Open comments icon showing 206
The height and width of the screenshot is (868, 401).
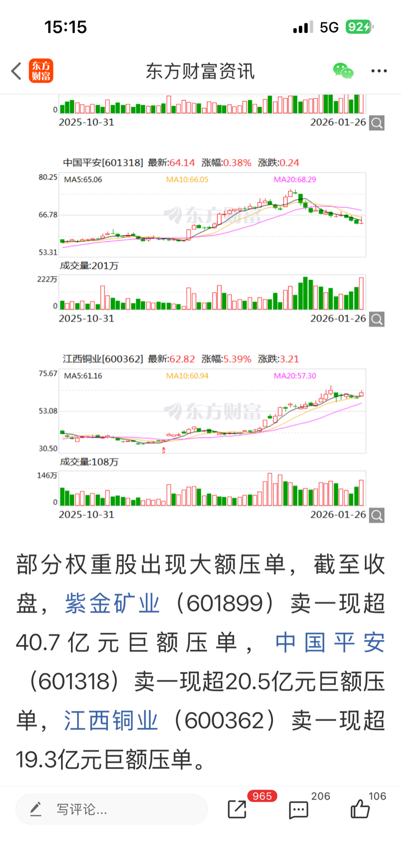point(299,810)
